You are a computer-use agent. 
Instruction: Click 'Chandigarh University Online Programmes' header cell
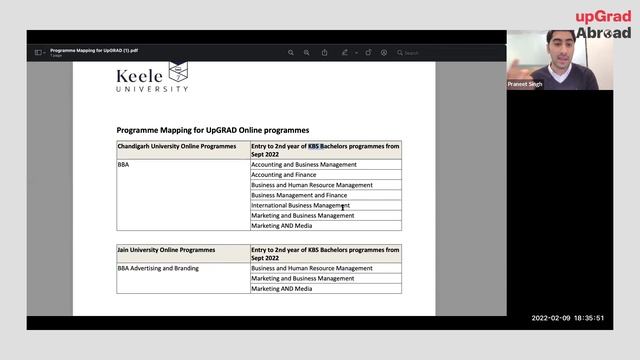tap(183, 150)
